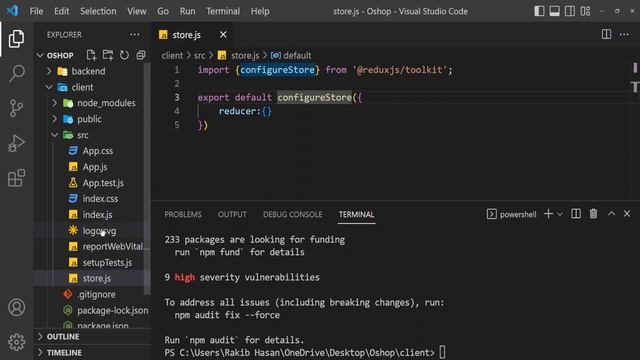Open the Run menu
This screenshot has height=360, width=640.
point(187,11)
